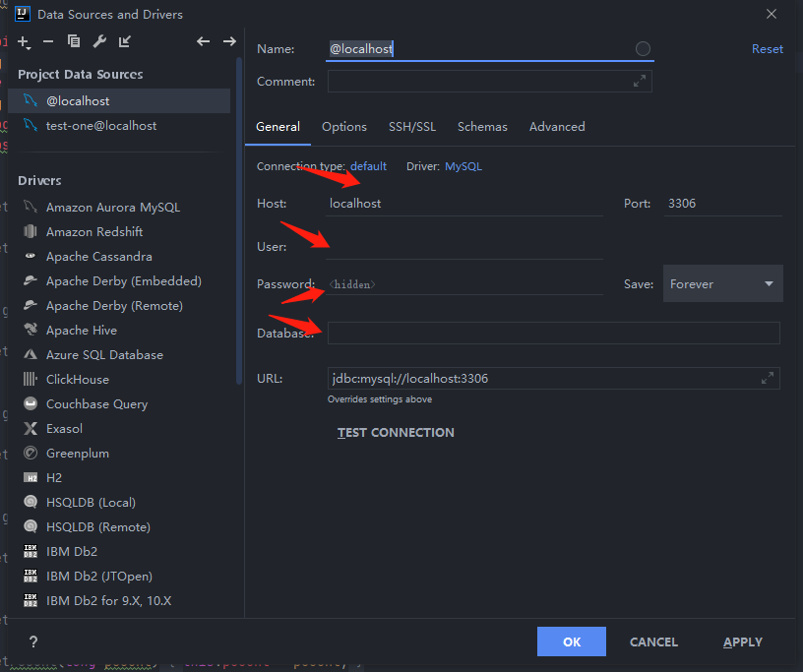The image size is (803, 672).
Task: Switch to the SSH/SSL tab
Action: click(x=412, y=127)
